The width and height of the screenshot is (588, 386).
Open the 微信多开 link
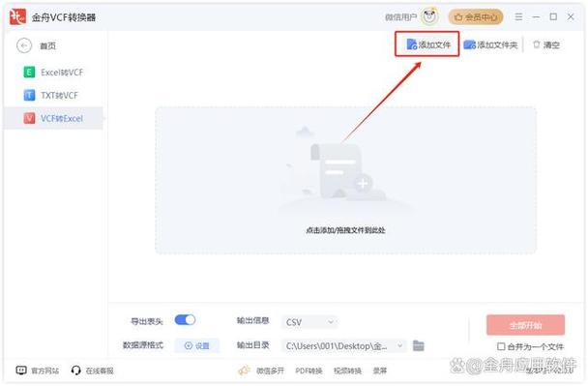[x=270, y=371]
